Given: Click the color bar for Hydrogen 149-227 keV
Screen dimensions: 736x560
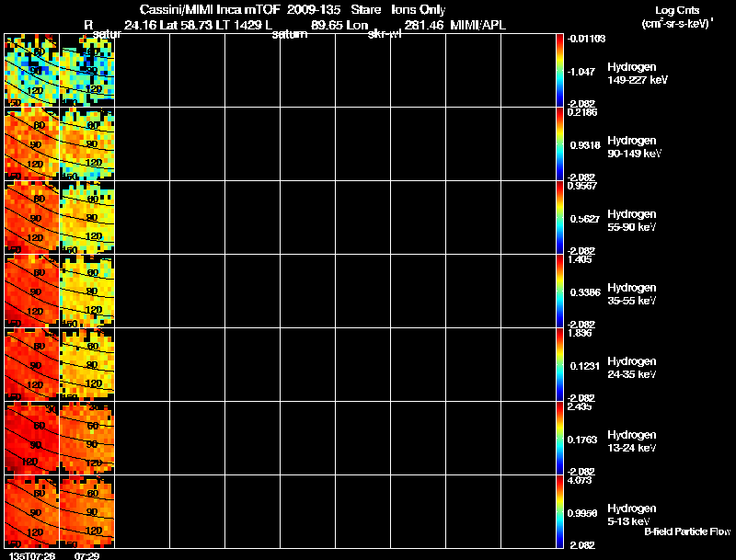Looking at the screenshot, I should pyautogui.click(x=559, y=70).
